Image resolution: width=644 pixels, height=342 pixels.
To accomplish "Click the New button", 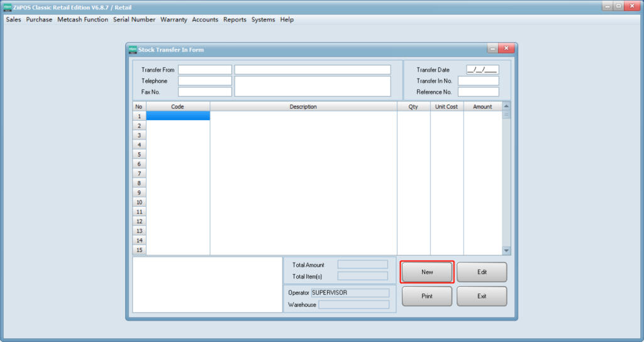I will coord(427,272).
